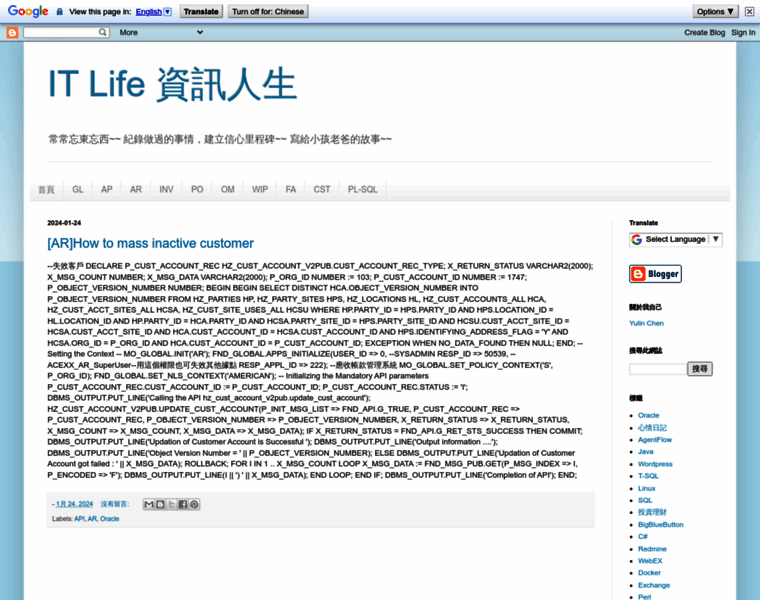
Task: Open the English language dropdown
Action: pyautogui.click(x=153, y=12)
